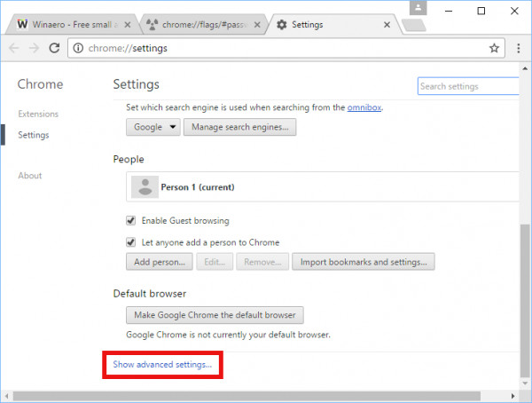532x403 pixels.
Task: Maximize the Chrome window
Action: (x=481, y=11)
